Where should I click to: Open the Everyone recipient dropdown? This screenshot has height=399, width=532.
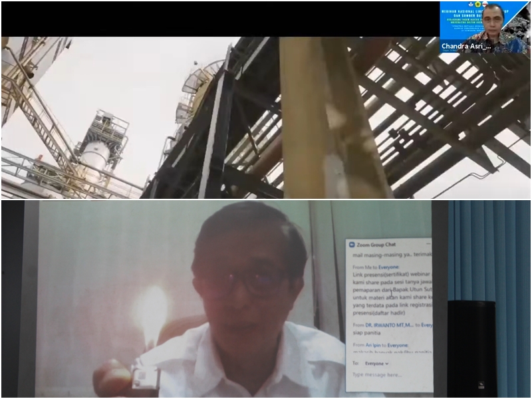click(x=376, y=363)
